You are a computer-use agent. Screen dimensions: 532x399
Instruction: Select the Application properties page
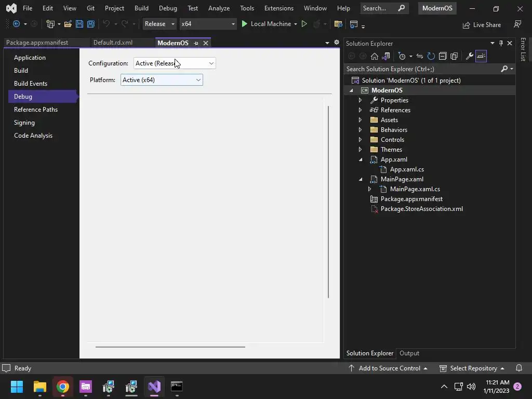click(x=43, y=58)
